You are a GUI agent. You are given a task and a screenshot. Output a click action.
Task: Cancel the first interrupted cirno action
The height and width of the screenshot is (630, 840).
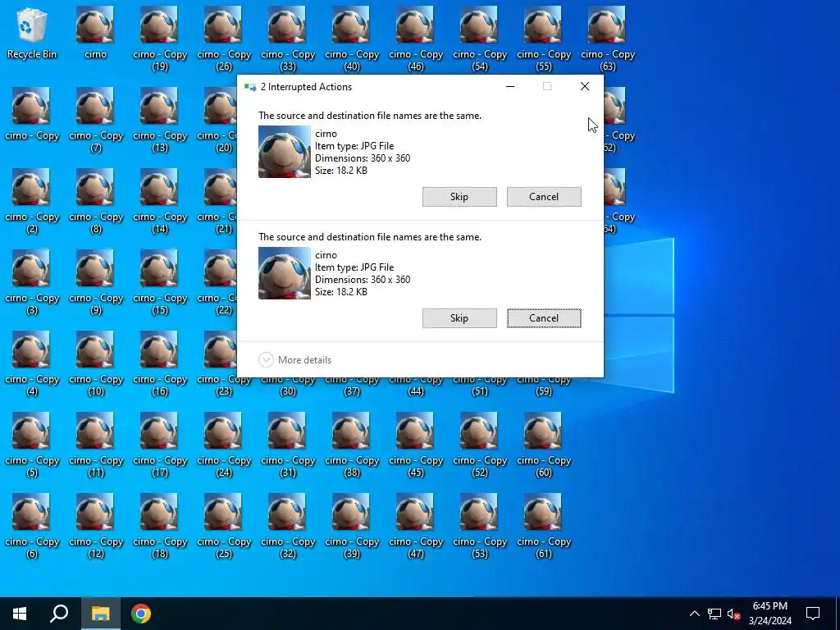tap(544, 197)
